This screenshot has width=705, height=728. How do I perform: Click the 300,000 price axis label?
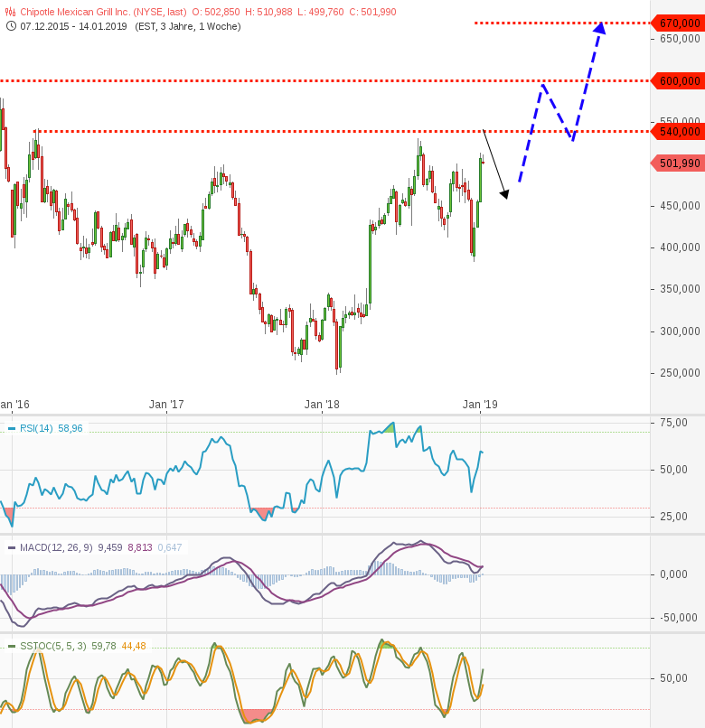pyautogui.click(x=680, y=331)
